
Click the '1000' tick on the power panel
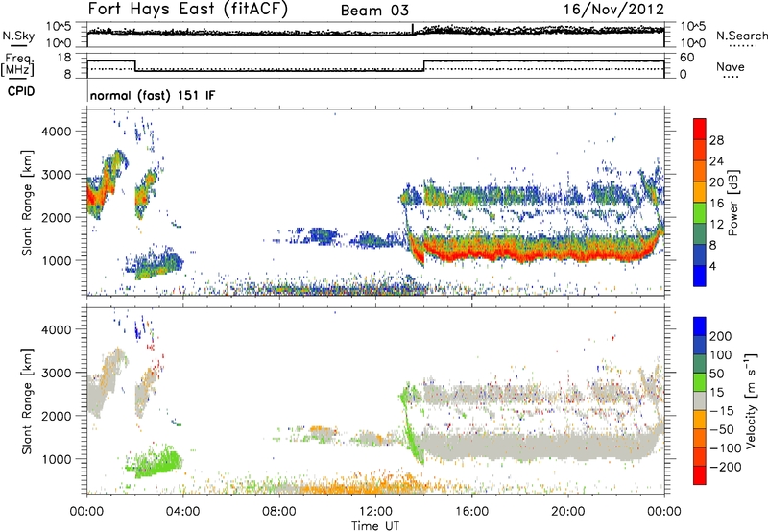(x=56, y=260)
